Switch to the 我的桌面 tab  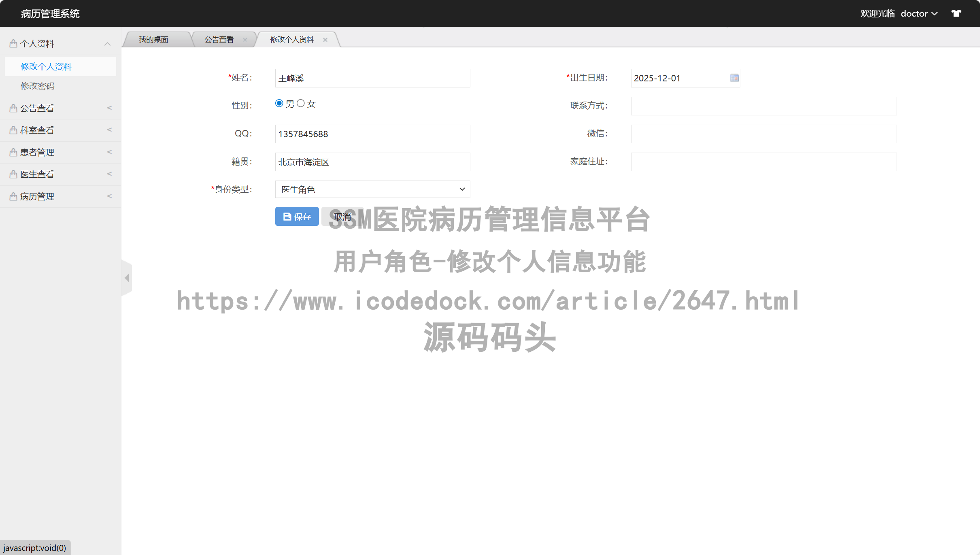pyautogui.click(x=153, y=39)
